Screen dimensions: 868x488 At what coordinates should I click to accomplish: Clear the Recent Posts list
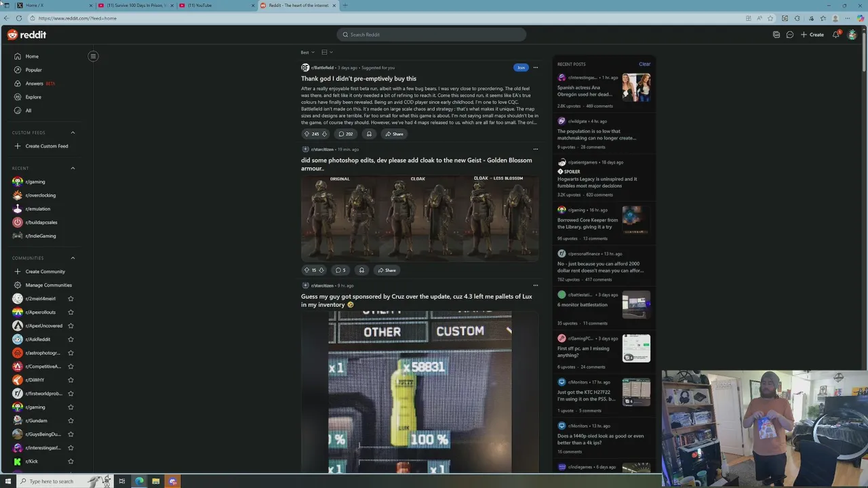(x=644, y=64)
